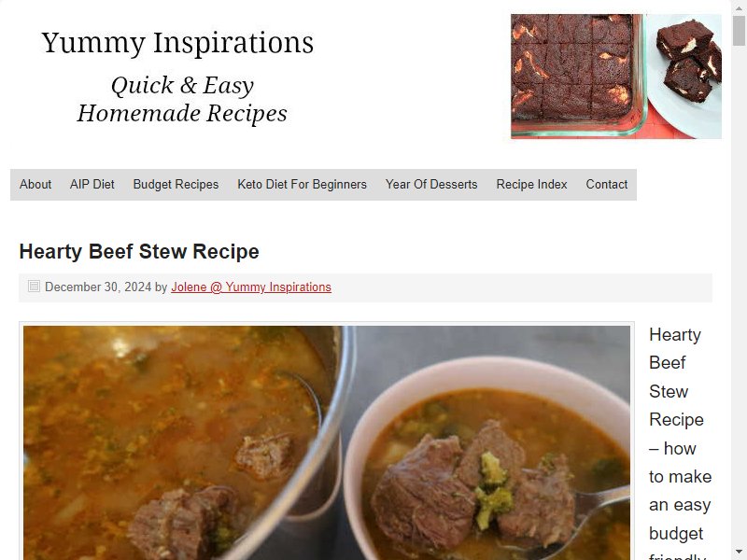Click the Yummy Inspirations site title
The width and height of the screenshot is (747, 560).
click(x=177, y=43)
